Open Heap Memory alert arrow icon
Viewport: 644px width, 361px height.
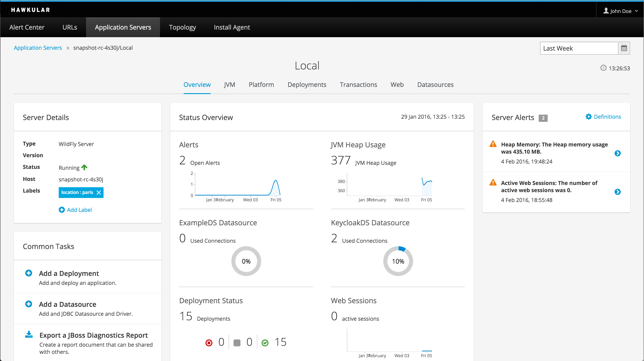coord(617,153)
